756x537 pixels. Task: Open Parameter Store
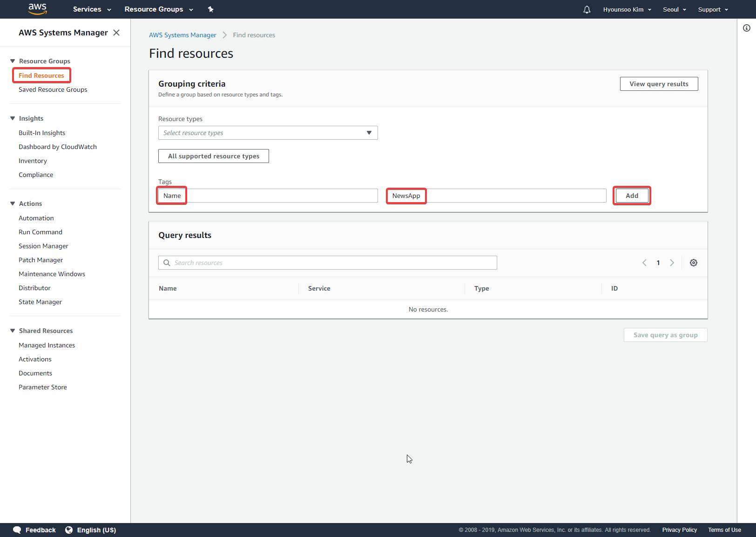click(43, 387)
